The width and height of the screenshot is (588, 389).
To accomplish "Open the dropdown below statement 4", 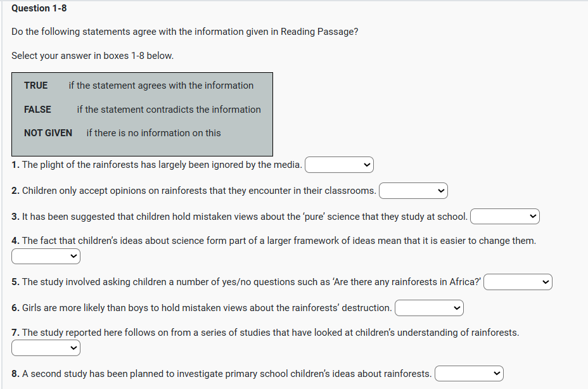I will point(46,257).
